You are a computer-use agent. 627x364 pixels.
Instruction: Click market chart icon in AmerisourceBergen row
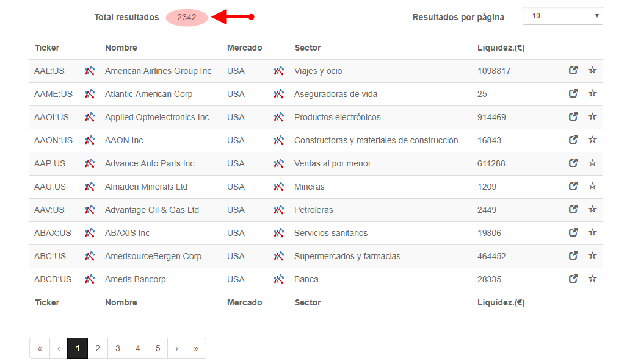tap(279, 256)
